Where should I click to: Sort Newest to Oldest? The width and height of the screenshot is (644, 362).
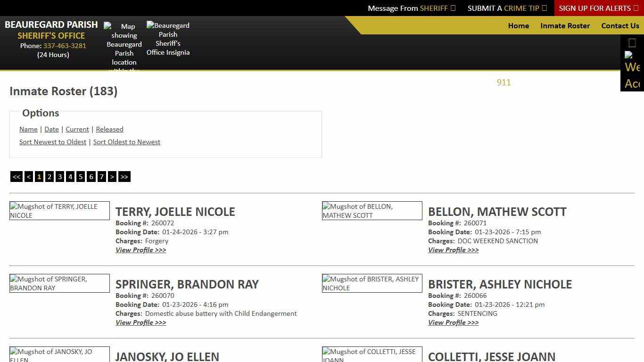pyautogui.click(x=52, y=142)
